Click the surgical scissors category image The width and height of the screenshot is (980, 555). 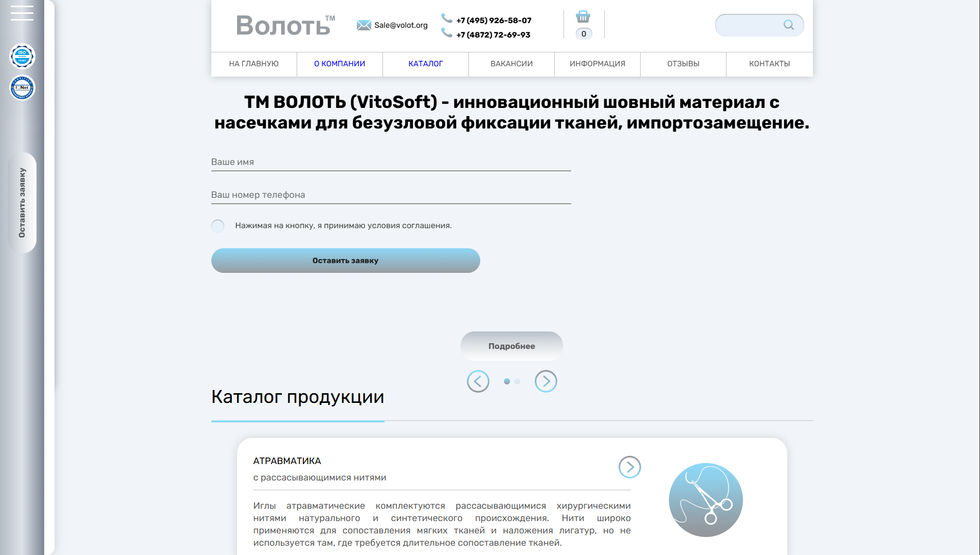pyautogui.click(x=705, y=500)
